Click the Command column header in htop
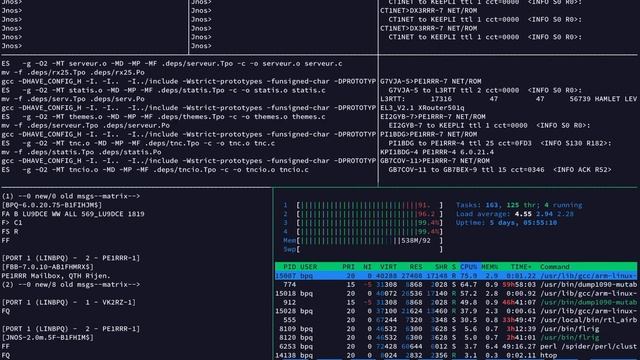640x360 pixels. (555, 267)
